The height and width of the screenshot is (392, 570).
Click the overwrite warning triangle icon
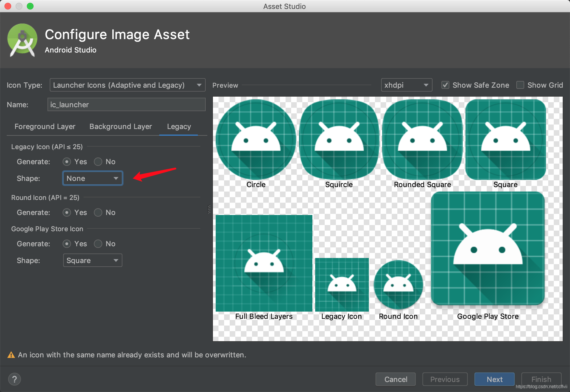coord(11,355)
